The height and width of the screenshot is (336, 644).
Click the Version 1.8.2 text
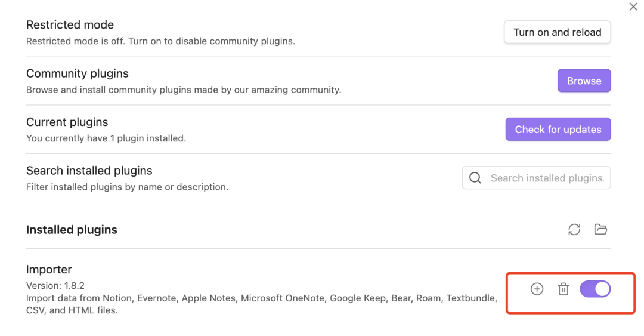pyautogui.click(x=55, y=286)
